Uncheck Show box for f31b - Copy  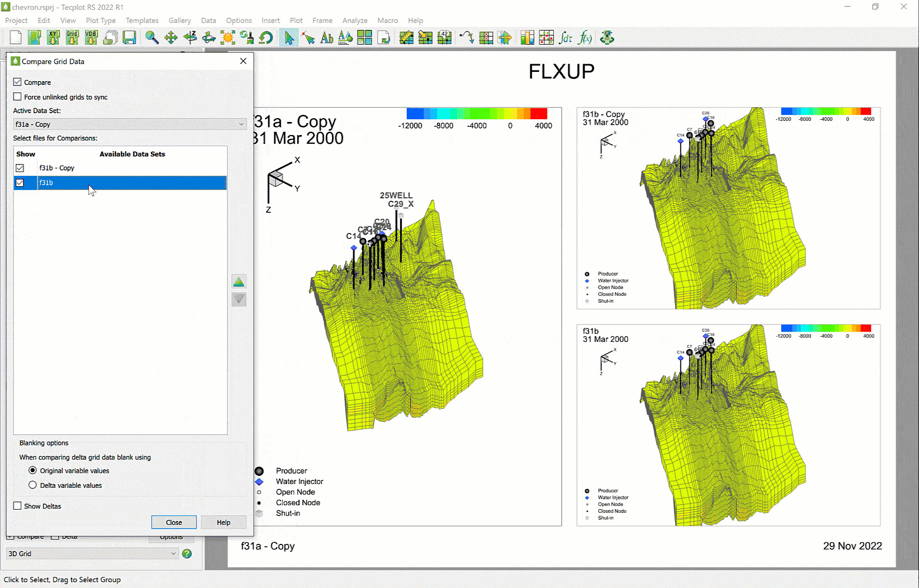20,168
